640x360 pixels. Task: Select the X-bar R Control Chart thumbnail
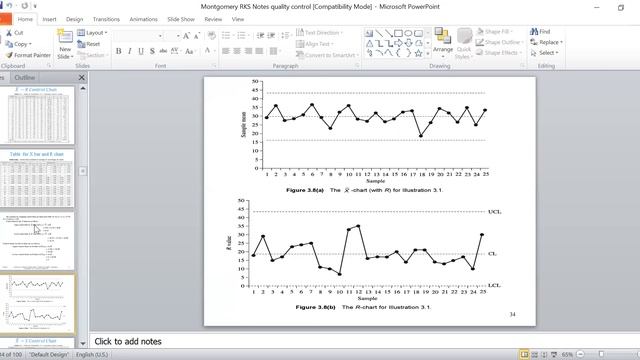point(37,114)
